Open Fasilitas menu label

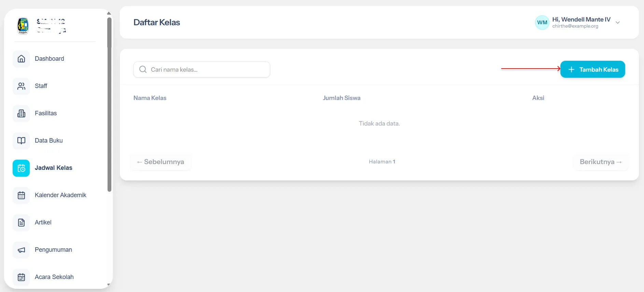click(x=46, y=113)
